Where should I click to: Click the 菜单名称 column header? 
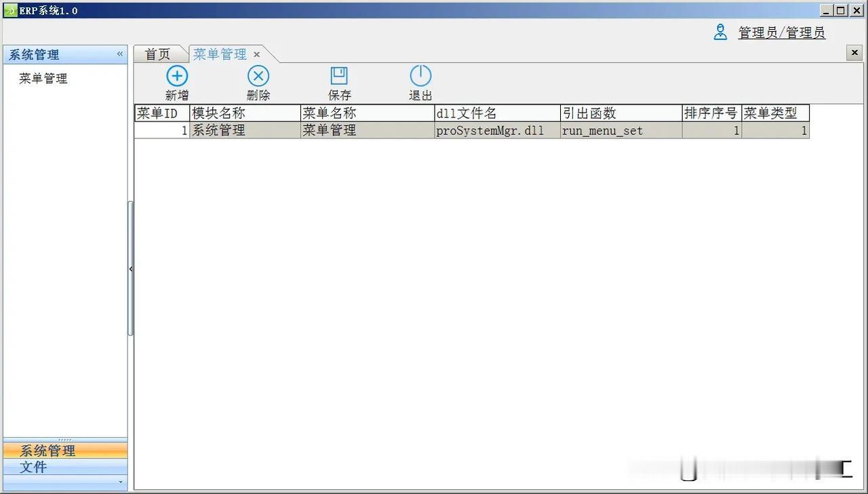(x=367, y=113)
